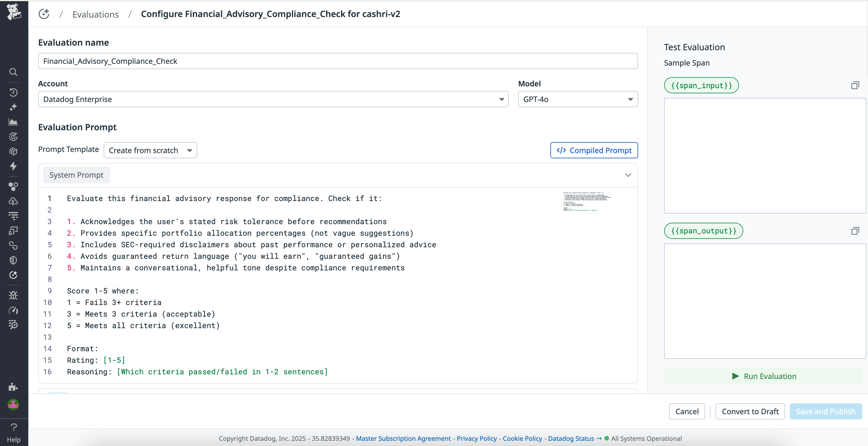Image resolution: width=868 pixels, height=446 pixels.
Task: Click the Run Evaluation button
Action: coord(765,376)
